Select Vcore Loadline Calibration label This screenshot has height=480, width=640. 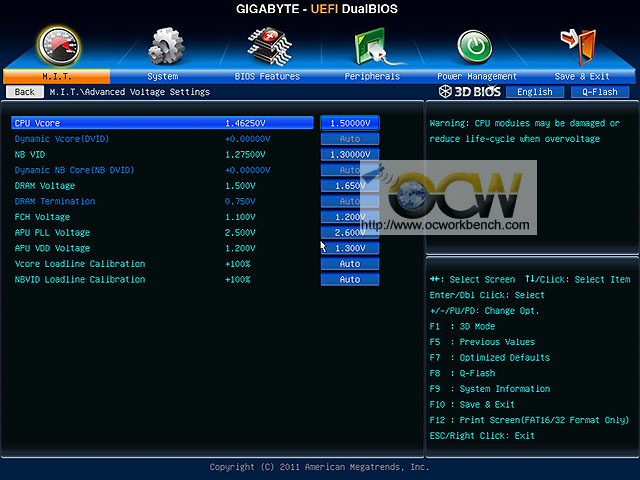tap(80, 264)
